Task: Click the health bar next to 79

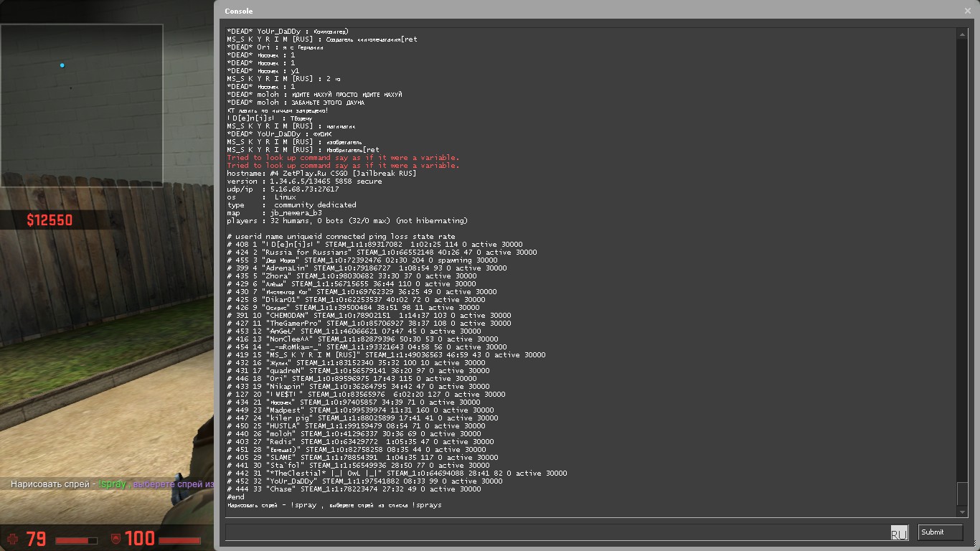Action: (76, 540)
